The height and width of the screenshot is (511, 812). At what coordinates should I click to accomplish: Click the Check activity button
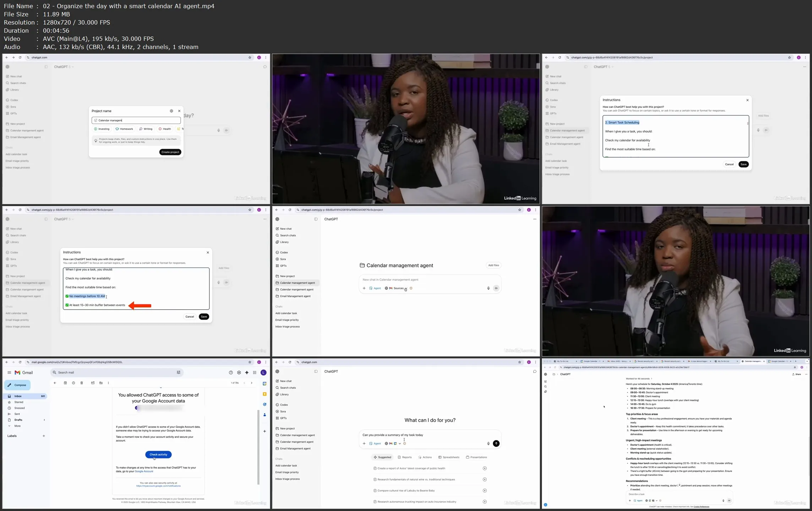pos(158,455)
